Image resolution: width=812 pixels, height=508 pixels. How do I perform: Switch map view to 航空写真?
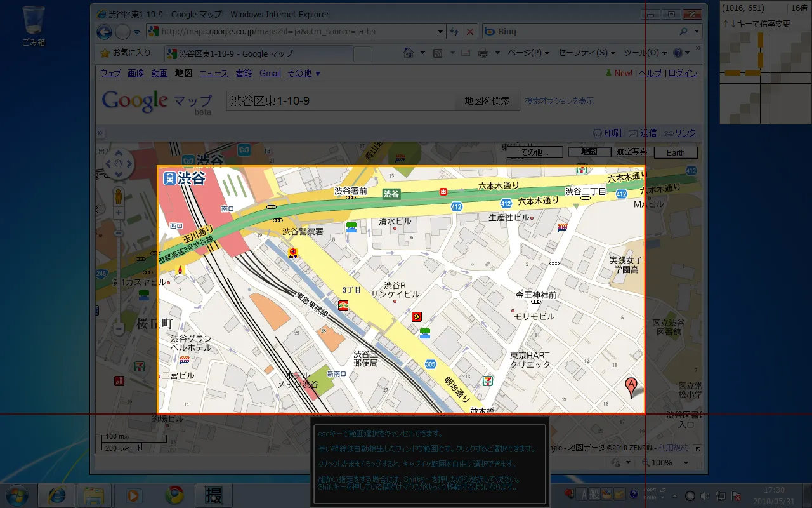632,152
